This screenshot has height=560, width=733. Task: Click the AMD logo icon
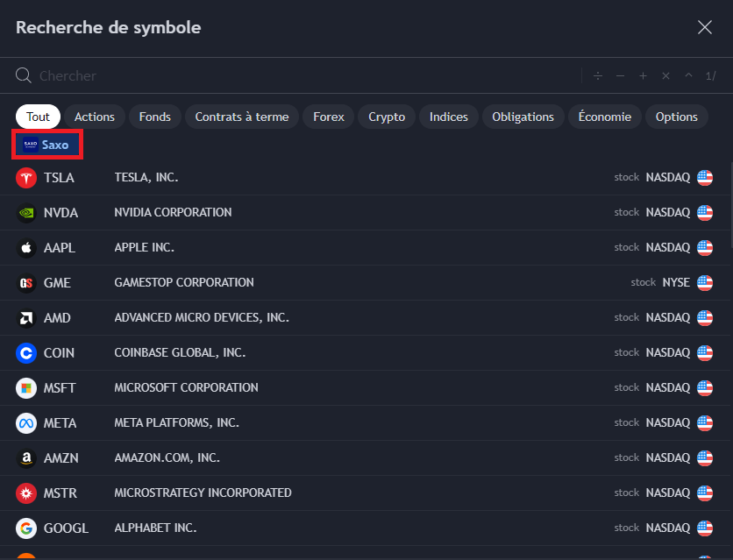pos(26,317)
